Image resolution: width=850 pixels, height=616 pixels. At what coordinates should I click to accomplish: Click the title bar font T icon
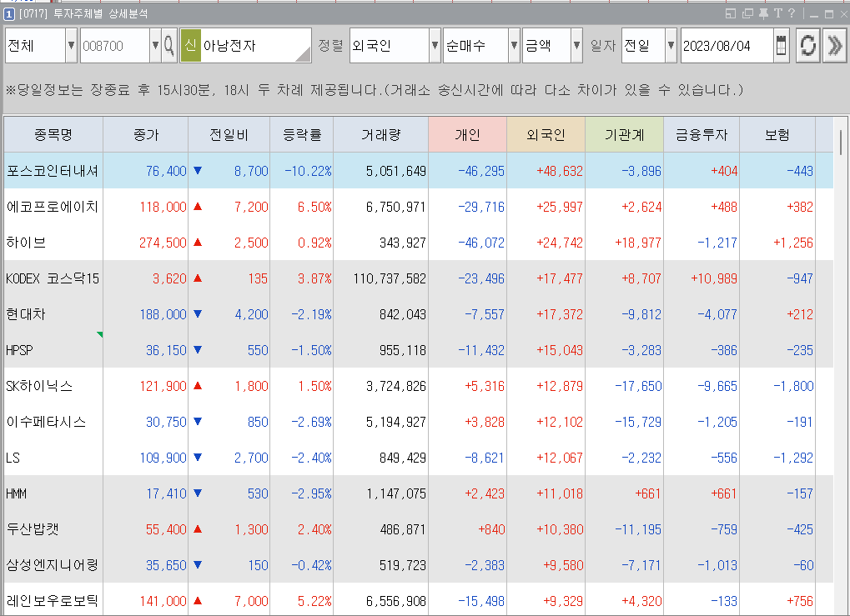(778, 13)
